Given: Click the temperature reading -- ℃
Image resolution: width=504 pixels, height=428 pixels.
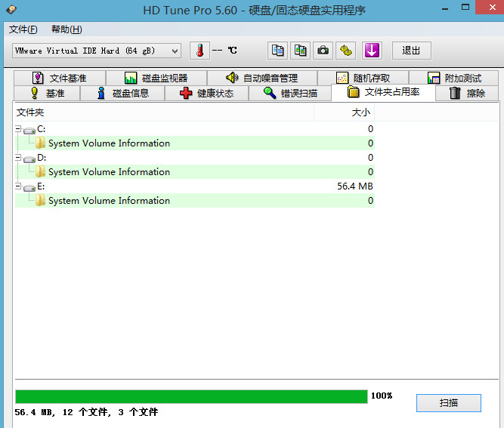Looking at the screenshot, I should pos(224,51).
